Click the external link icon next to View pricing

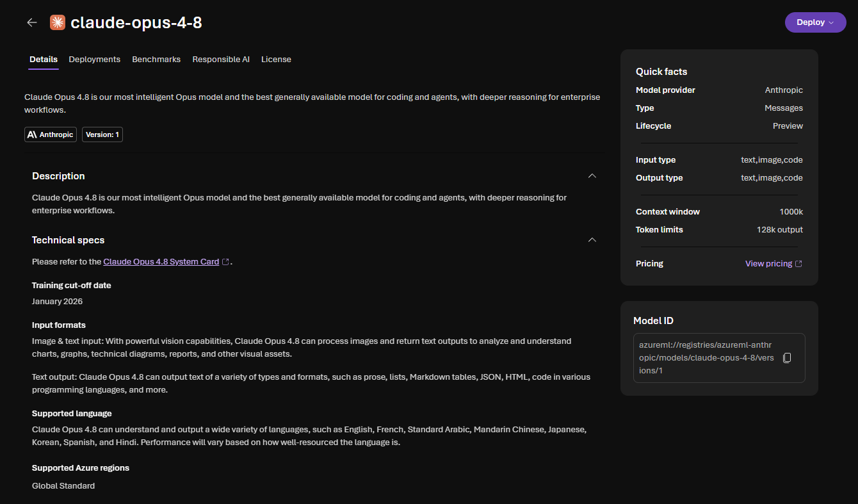[x=798, y=264]
